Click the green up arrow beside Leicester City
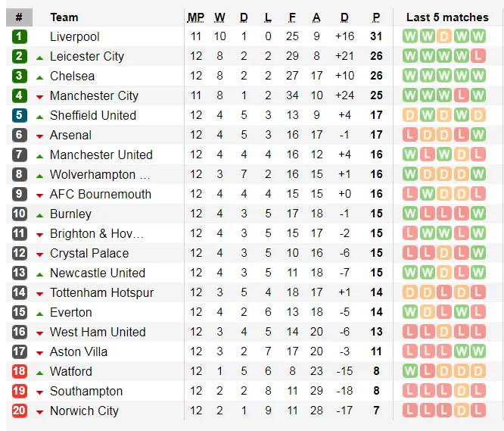Viewport: 504px width, 431px height. tap(39, 57)
